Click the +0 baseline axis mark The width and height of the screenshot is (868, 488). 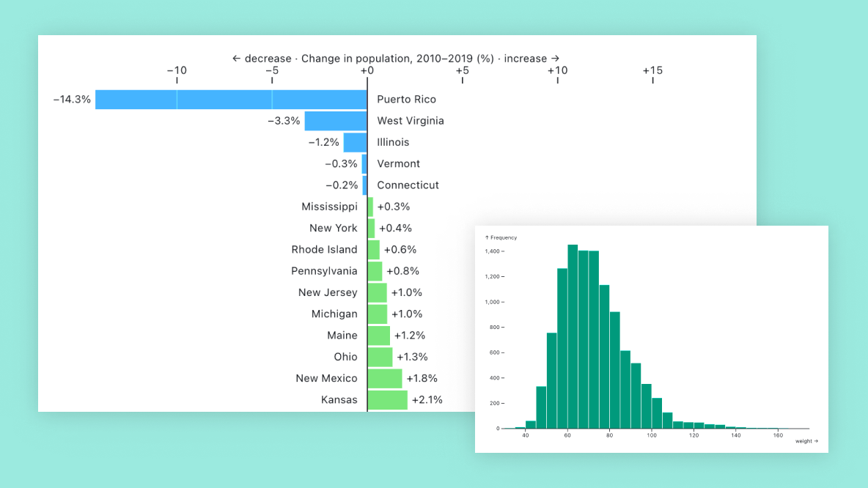367,70
